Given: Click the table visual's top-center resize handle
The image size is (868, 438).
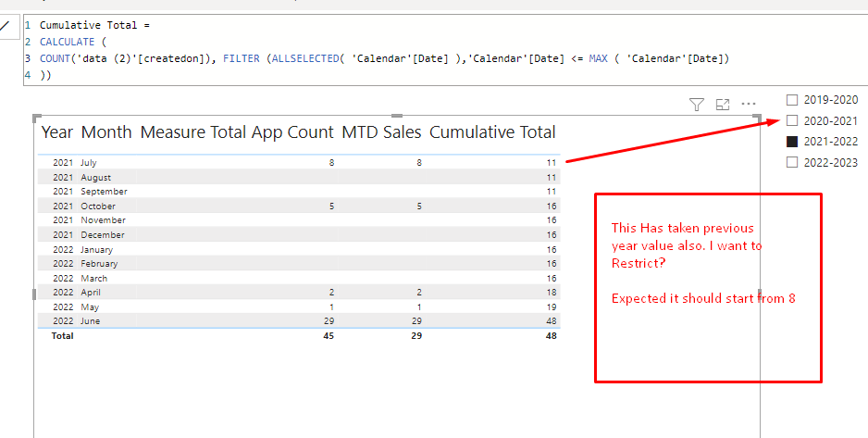Looking at the screenshot, I should pyautogui.click(x=397, y=116).
